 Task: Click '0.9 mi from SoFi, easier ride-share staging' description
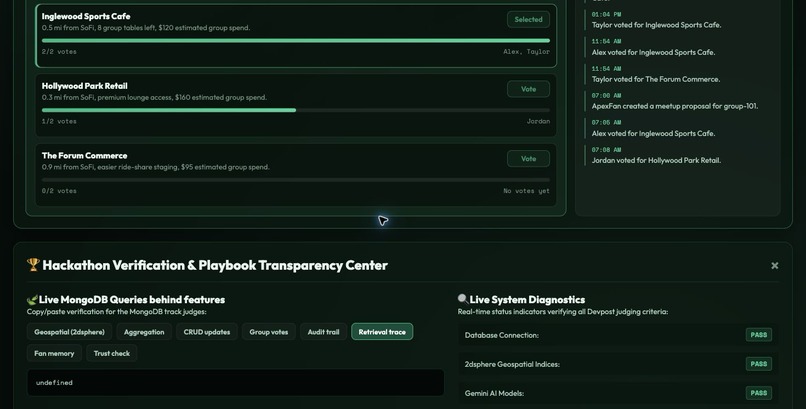pos(156,167)
